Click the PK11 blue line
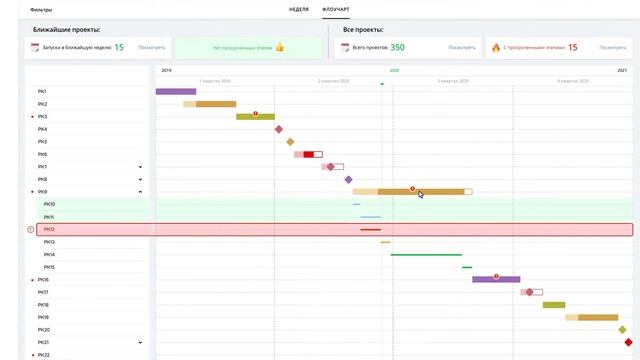The image size is (640, 360). (370, 217)
